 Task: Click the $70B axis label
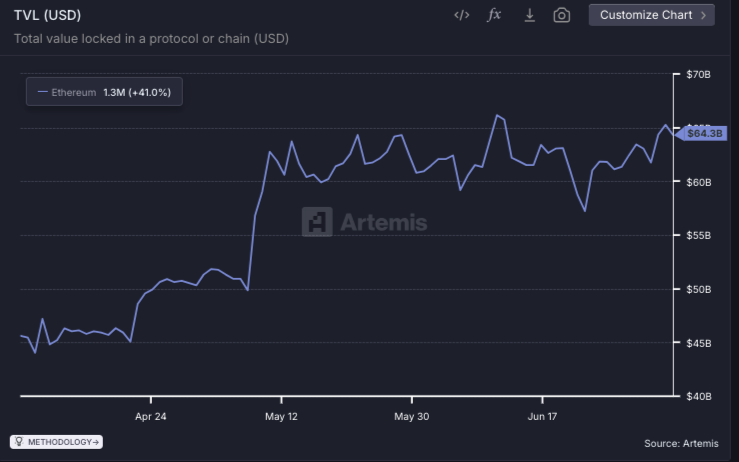tap(698, 74)
